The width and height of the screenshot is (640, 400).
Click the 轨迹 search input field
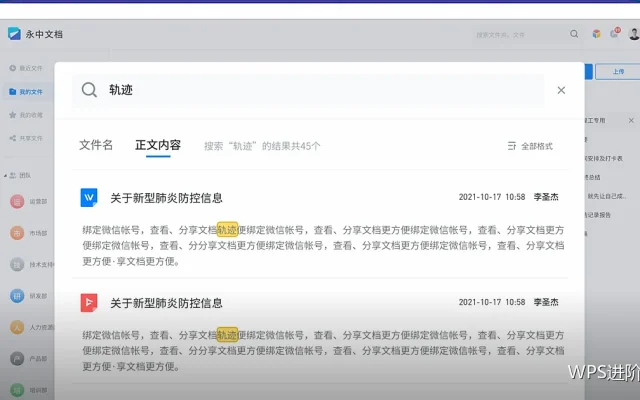click(x=308, y=90)
